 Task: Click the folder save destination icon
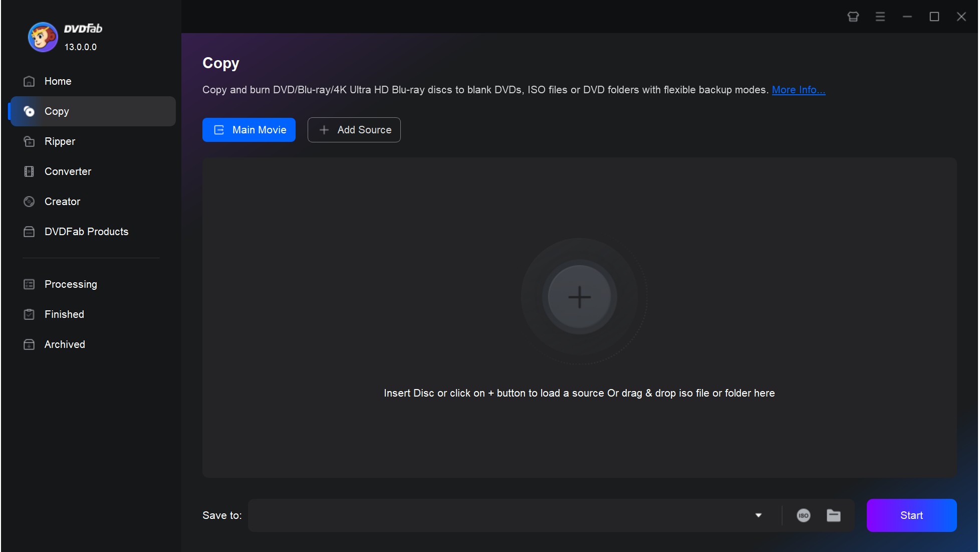point(833,514)
